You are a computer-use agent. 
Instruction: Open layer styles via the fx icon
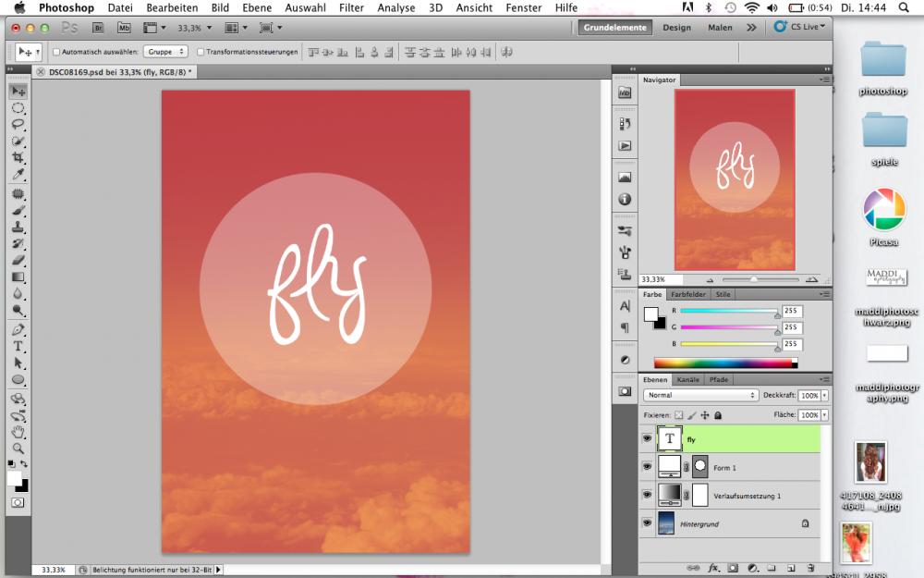[x=713, y=568]
